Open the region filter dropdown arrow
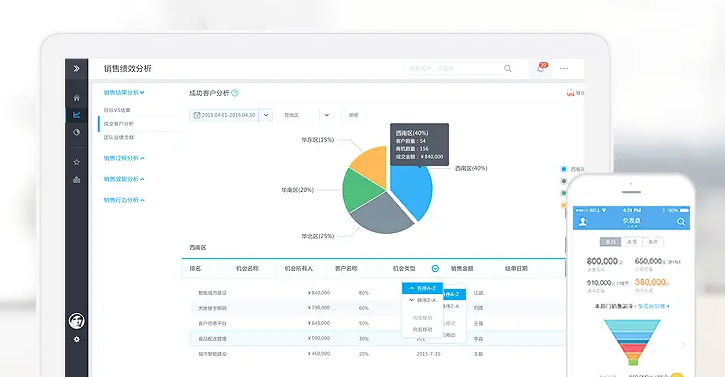725x377 pixels. pyautogui.click(x=326, y=115)
